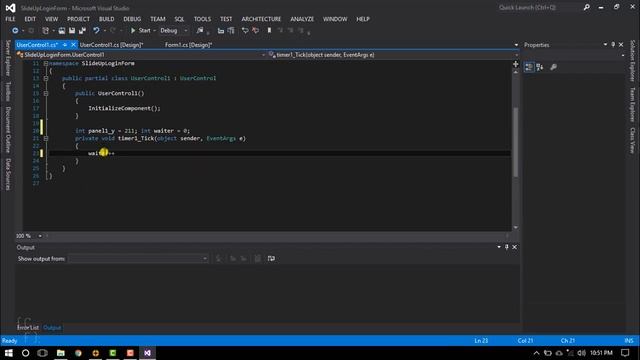
Task: Select the Output tab at bottom
Action: pyautogui.click(x=52, y=328)
